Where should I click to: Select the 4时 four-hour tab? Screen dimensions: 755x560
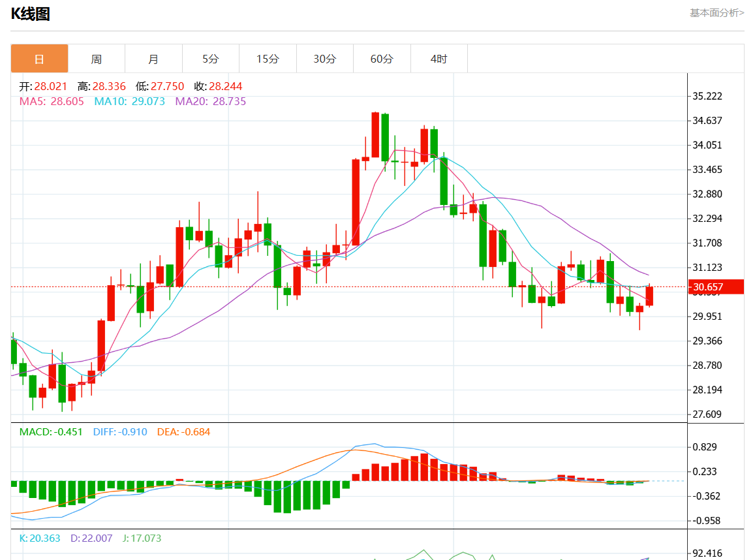pos(439,59)
